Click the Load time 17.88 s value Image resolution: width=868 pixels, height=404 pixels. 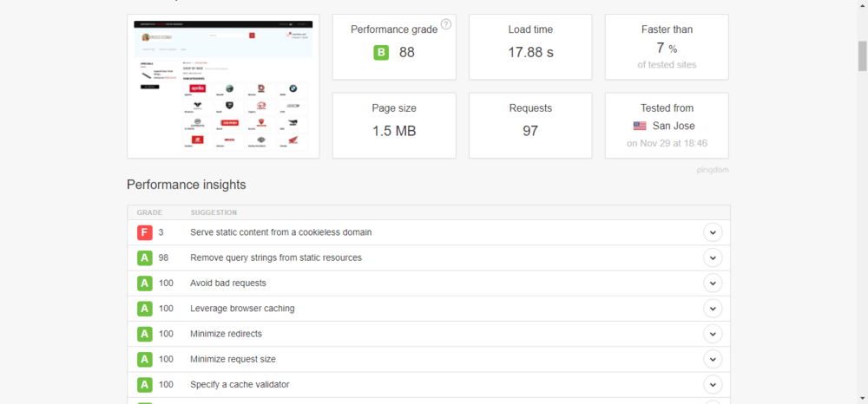click(x=530, y=53)
